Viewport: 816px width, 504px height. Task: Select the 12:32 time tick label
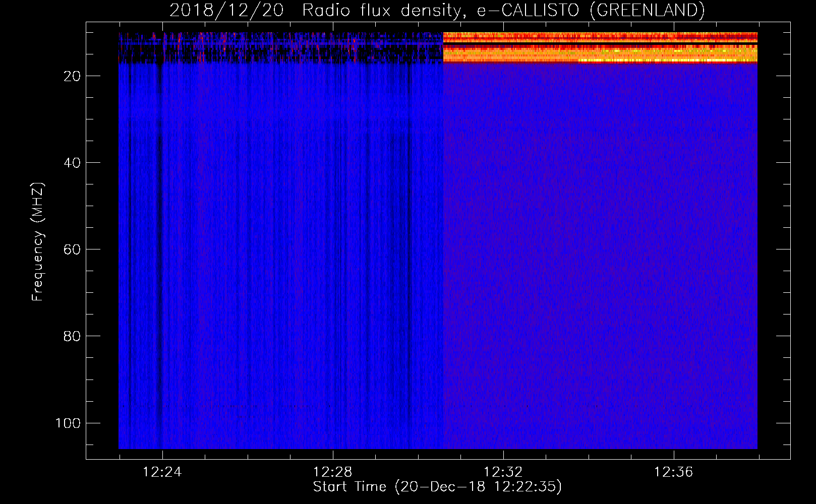[x=503, y=472]
